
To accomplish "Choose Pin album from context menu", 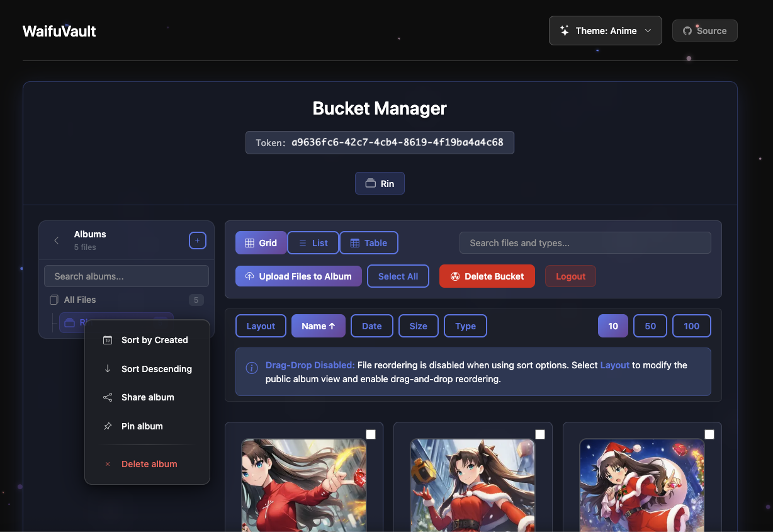I will pos(147,426).
